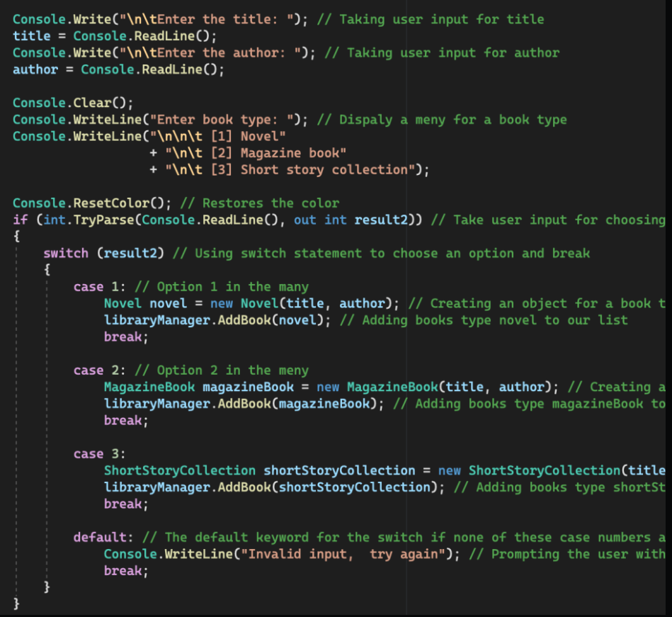Click the "new Novel(title, author)" expression
Screen dimensions: 672x617
pos(301,304)
